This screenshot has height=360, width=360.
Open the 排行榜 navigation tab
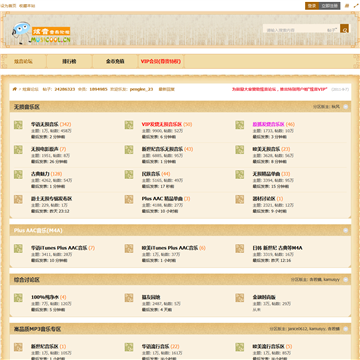click(x=69, y=62)
